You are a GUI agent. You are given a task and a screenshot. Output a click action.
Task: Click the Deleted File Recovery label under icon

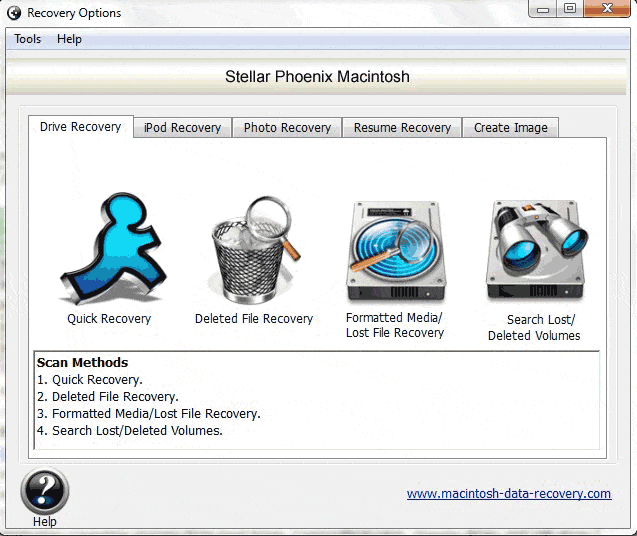254,319
